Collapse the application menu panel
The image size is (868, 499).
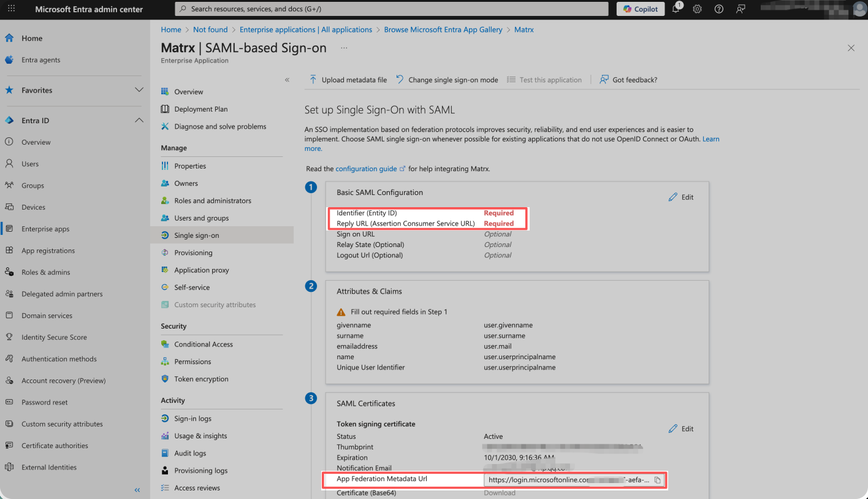point(287,80)
